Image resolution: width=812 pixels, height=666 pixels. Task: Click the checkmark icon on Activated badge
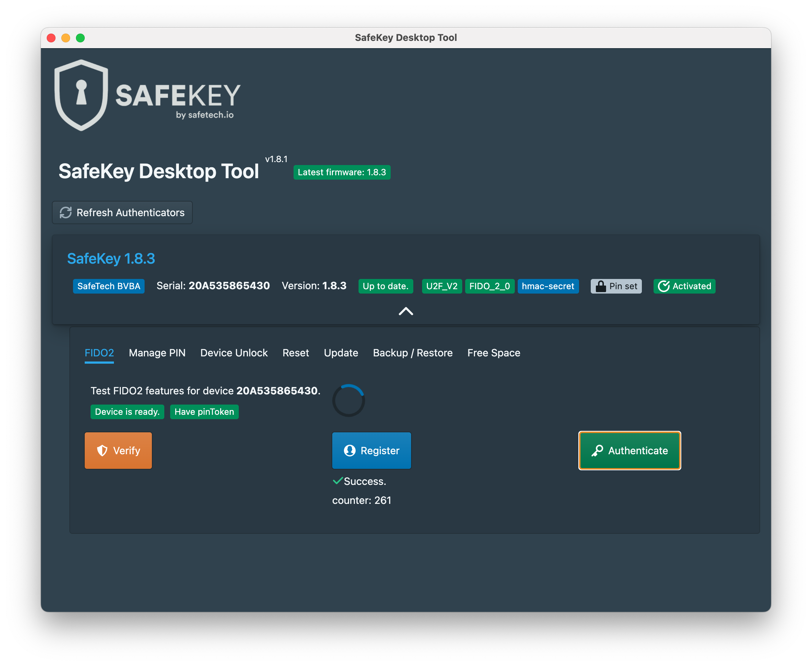(x=663, y=286)
